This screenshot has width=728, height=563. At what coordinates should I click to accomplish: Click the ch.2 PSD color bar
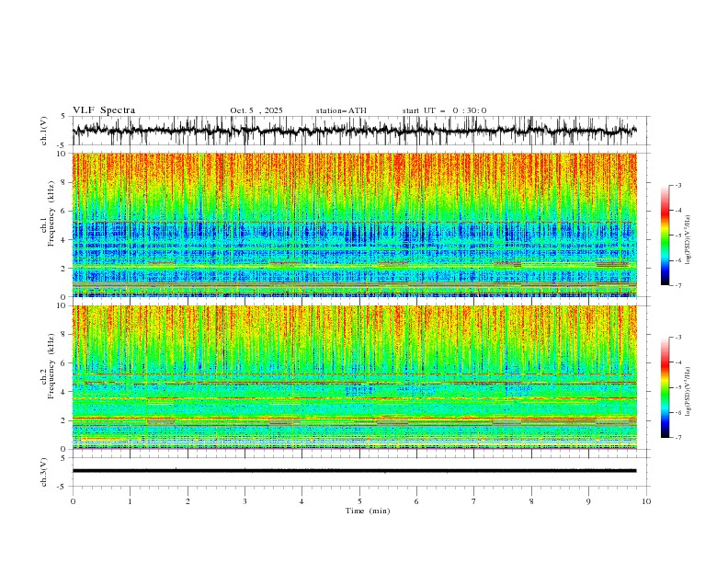[x=665, y=387]
